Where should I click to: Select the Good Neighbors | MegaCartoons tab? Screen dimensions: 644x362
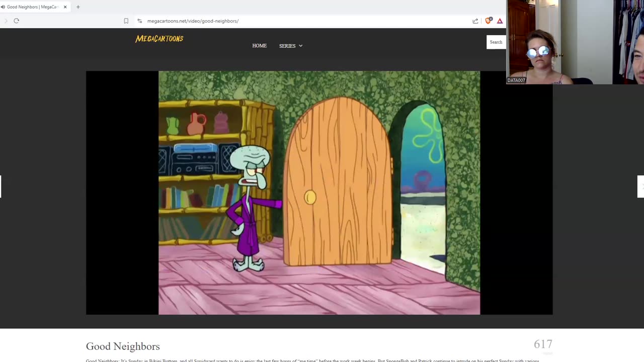[34, 7]
